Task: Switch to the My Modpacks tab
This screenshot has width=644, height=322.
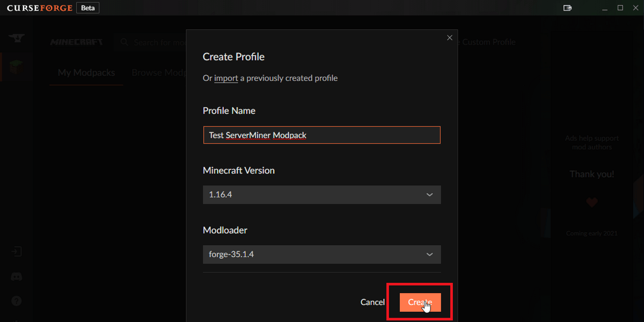Action: [x=86, y=72]
